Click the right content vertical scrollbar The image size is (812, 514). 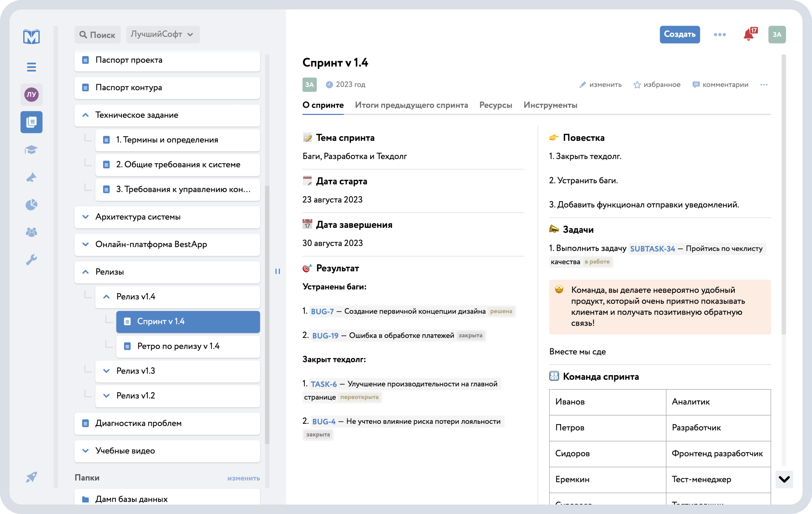tap(783, 194)
